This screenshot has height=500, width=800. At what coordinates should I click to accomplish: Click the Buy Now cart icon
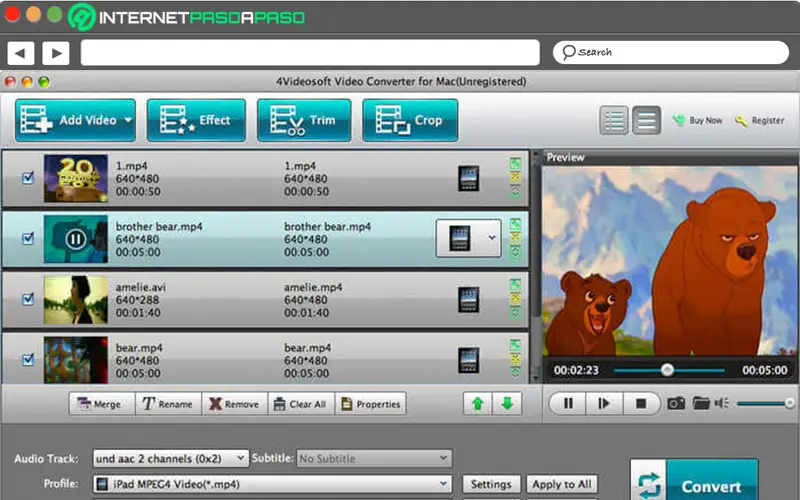[x=679, y=120]
